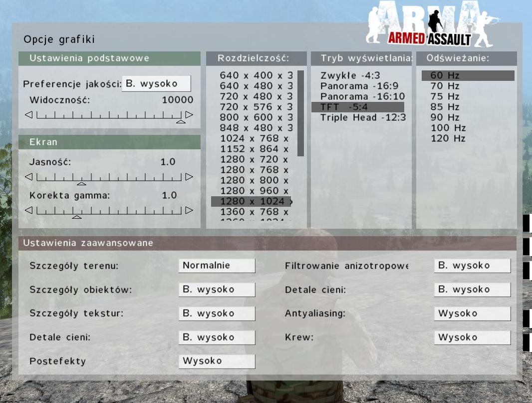The height and width of the screenshot is (403, 532).
Task: Click left arrow of Korekta gamma slider
Action: [x=28, y=210]
